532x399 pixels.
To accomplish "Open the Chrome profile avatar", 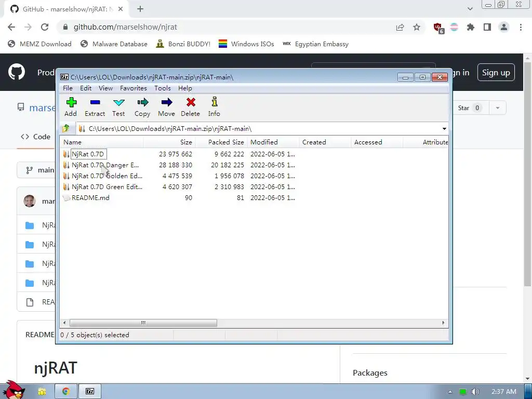I will 504,27.
